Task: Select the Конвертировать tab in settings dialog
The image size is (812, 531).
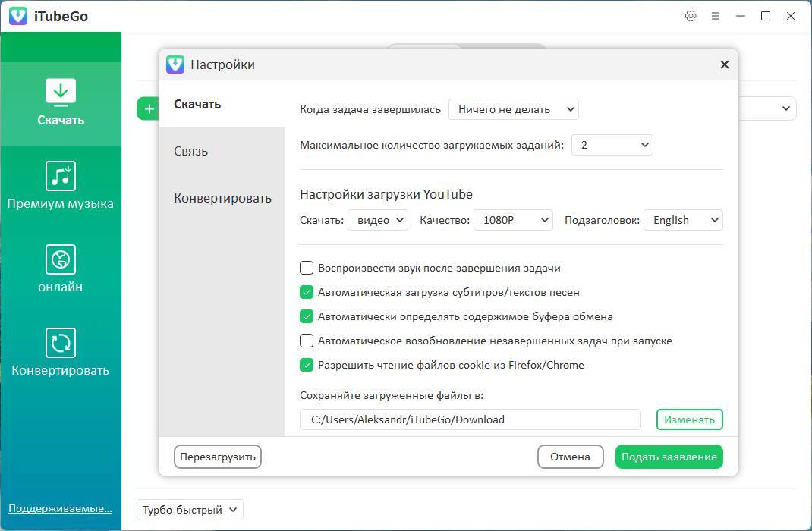Action: coord(222,198)
